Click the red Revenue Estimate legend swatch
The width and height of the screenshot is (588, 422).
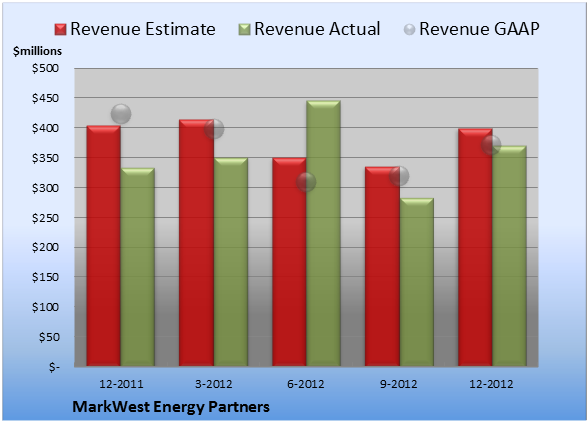(60, 30)
